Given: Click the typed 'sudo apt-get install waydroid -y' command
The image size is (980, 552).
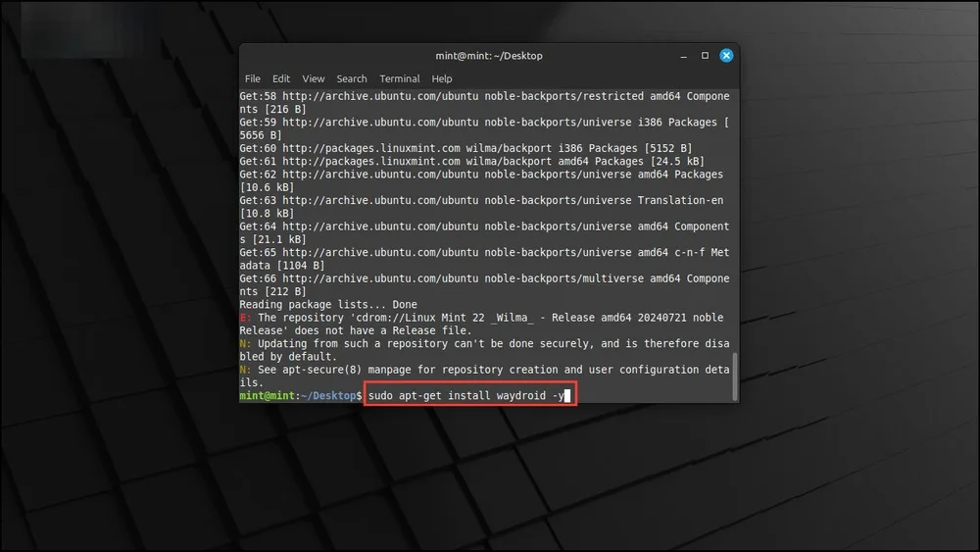Looking at the screenshot, I should tap(465, 396).
